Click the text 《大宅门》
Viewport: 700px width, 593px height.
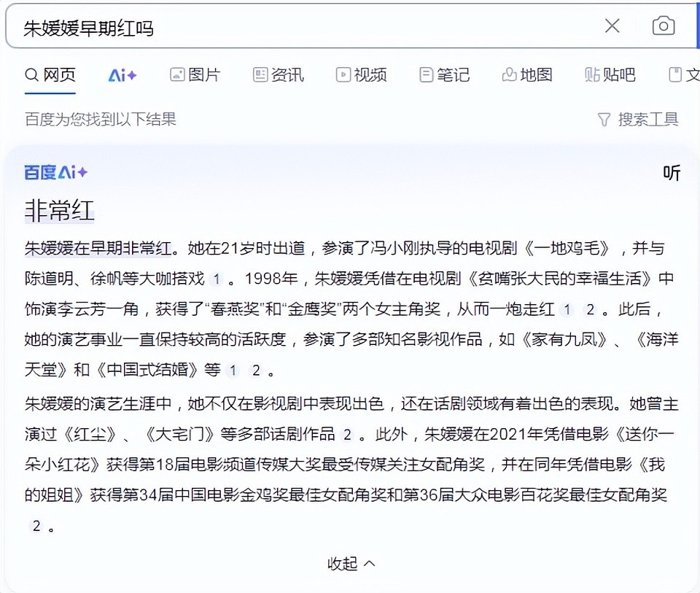(x=179, y=435)
